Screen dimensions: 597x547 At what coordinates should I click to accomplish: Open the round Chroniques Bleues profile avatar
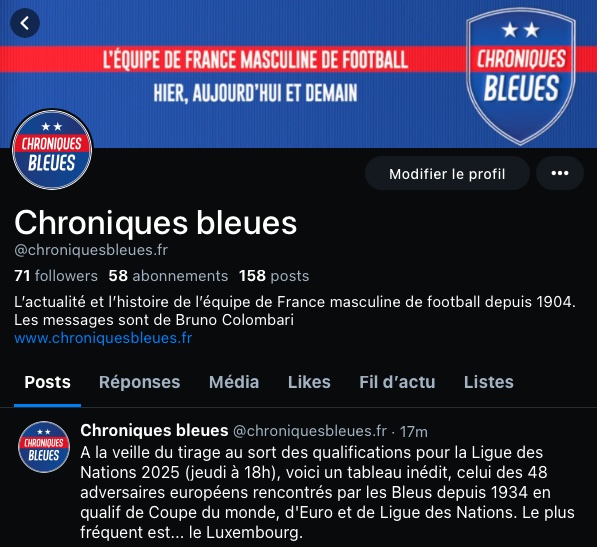52,150
